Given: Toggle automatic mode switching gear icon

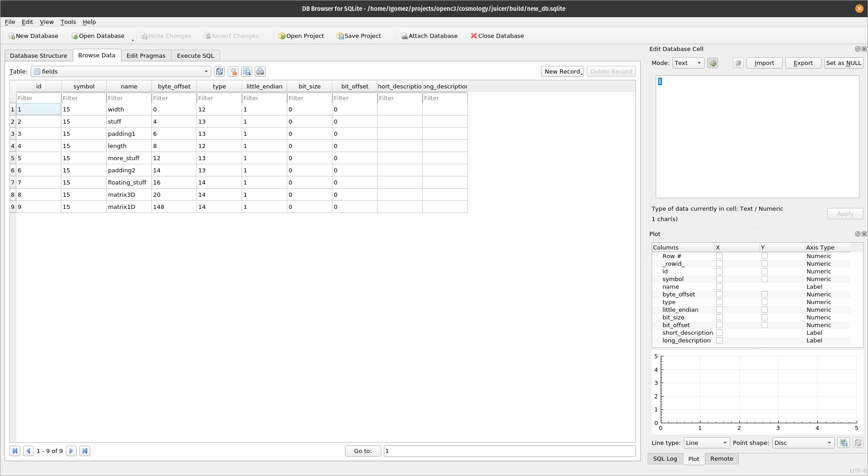Looking at the screenshot, I should pos(713,63).
